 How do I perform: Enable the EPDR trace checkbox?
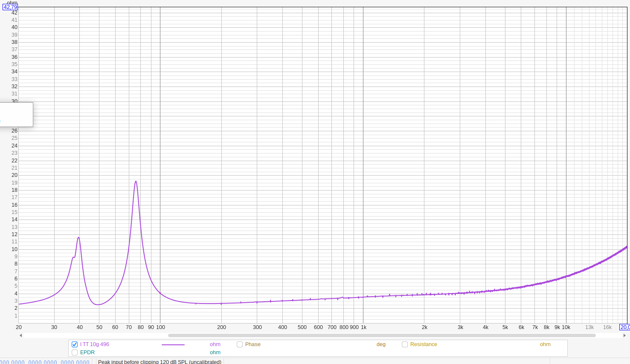(75, 352)
